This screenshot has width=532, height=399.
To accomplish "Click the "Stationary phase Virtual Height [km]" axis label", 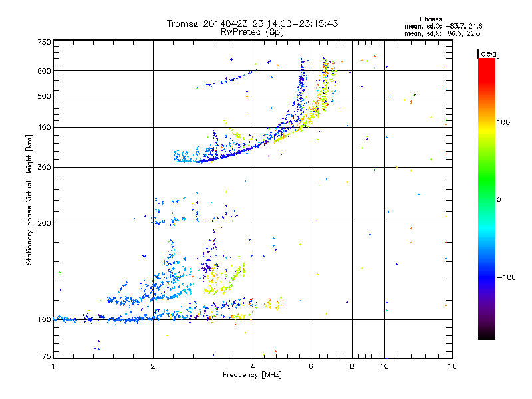I will pos(29,199).
